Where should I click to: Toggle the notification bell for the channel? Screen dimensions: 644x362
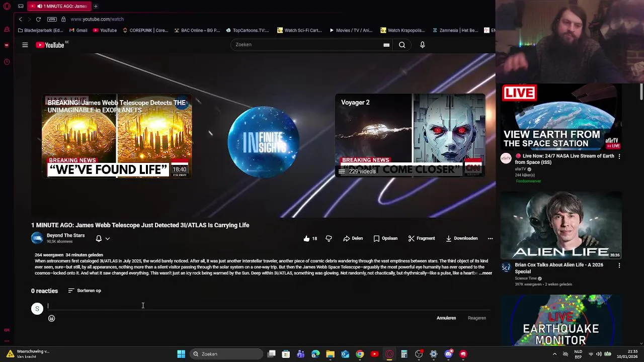click(99, 238)
